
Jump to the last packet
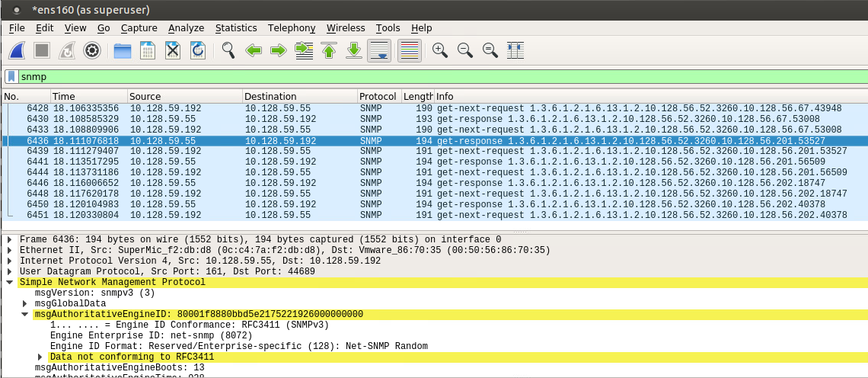coord(354,50)
